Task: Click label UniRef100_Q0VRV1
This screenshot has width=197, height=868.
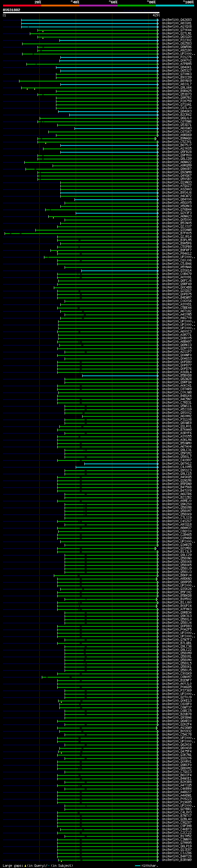Action: [x=177, y=761]
